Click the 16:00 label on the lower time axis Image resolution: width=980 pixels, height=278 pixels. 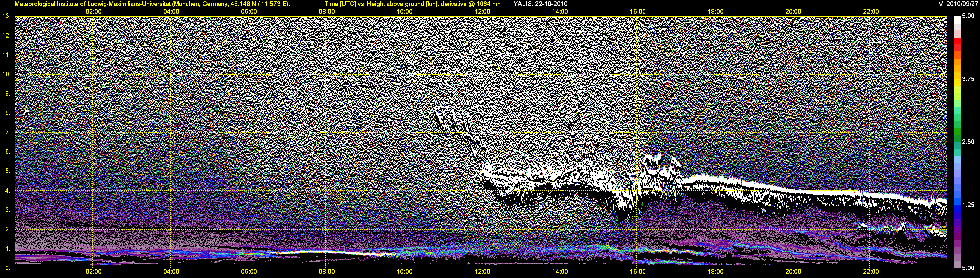638,272
